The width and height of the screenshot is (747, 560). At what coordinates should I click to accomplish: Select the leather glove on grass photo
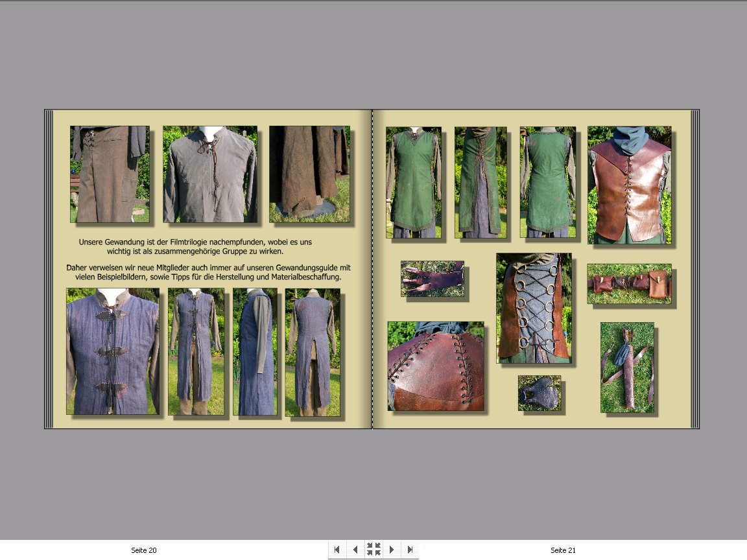(x=432, y=279)
